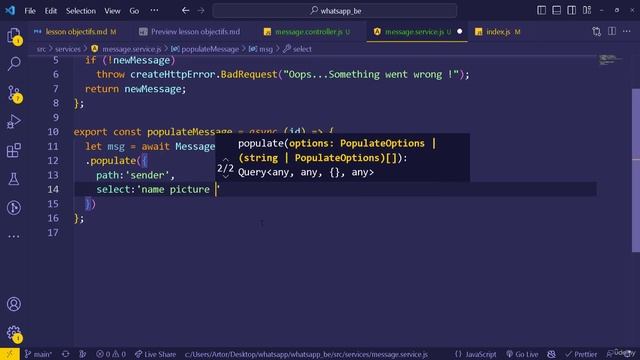Click main branch in status bar
Viewport: 640px width, 360px height.
coord(38,354)
